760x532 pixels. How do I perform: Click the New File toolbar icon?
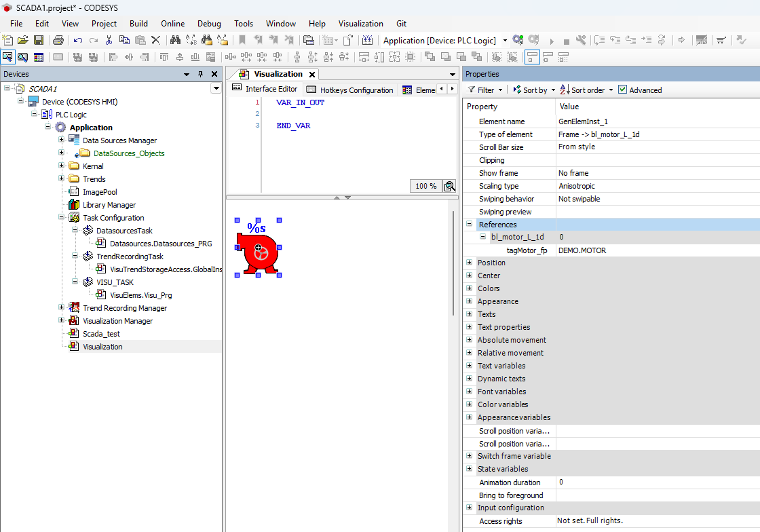(7, 40)
